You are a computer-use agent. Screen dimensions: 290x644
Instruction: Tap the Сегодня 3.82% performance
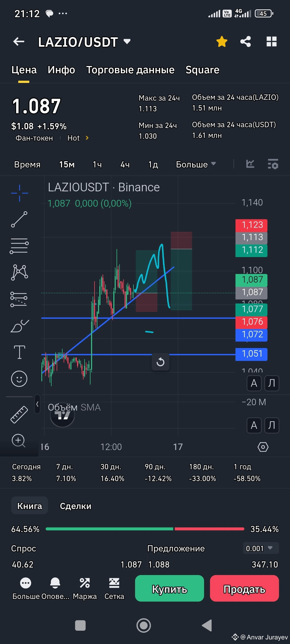(x=26, y=473)
